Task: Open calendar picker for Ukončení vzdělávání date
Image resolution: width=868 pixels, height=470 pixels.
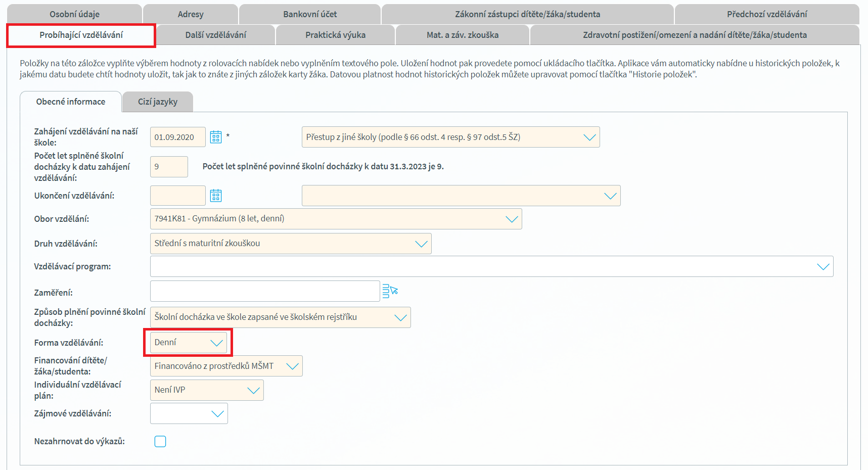Action: pos(216,196)
